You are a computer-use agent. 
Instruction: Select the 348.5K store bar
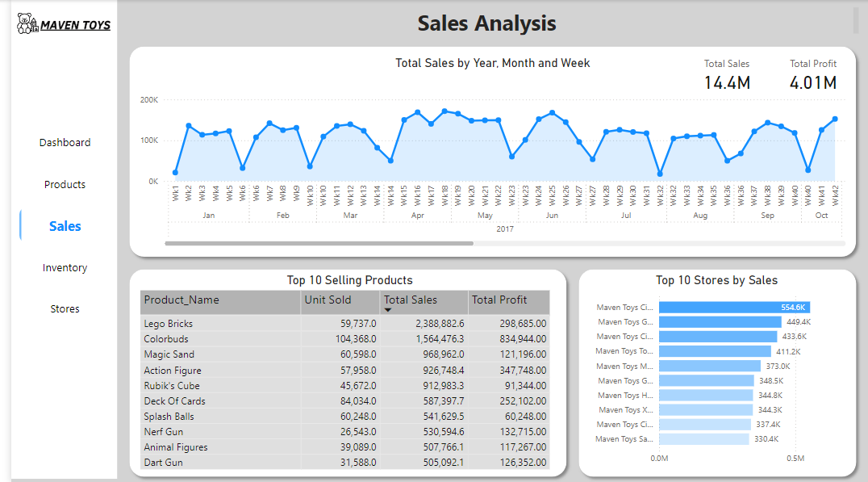(x=707, y=380)
